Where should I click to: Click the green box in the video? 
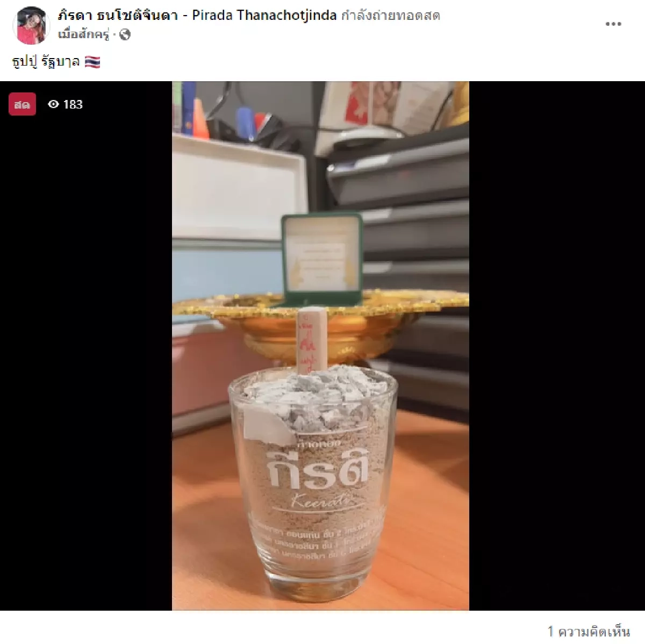[321, 261]
